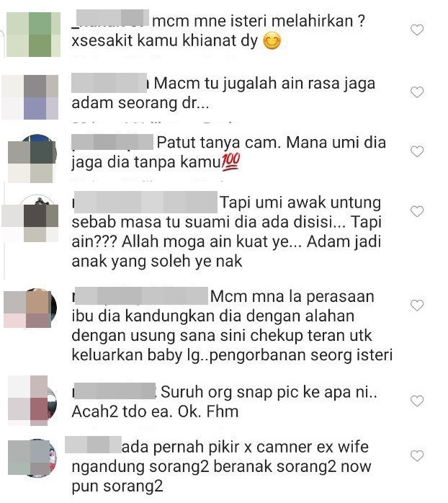Open username before 'Macm tu jugalah'
The width and height of the screenshot is (448, 503).
109,83
